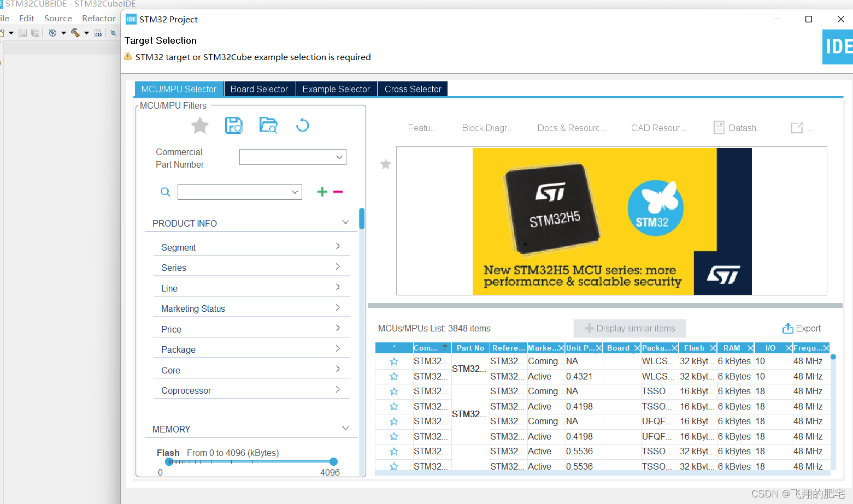Image resolution: width=853 pixels, height=504 pixels.
Task: Open the search combo box dropdown arrow
Action: 295,192
